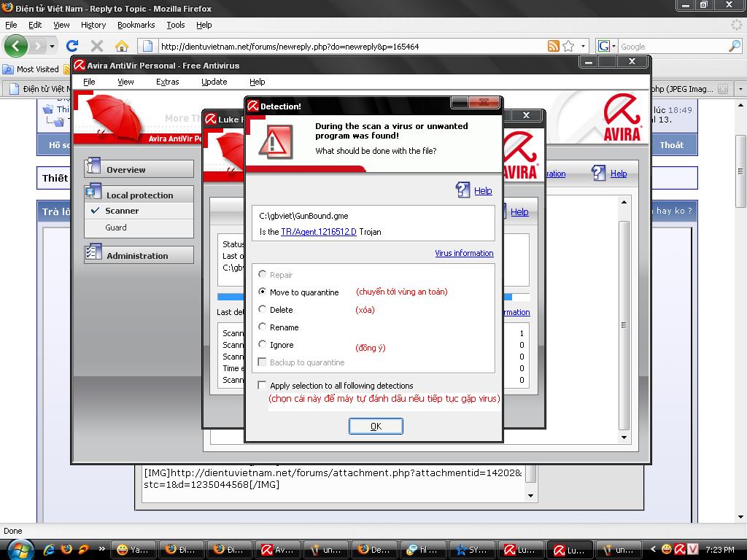Open the Virus information link
The width and height of the screenshot is (747, 560).
464,253
